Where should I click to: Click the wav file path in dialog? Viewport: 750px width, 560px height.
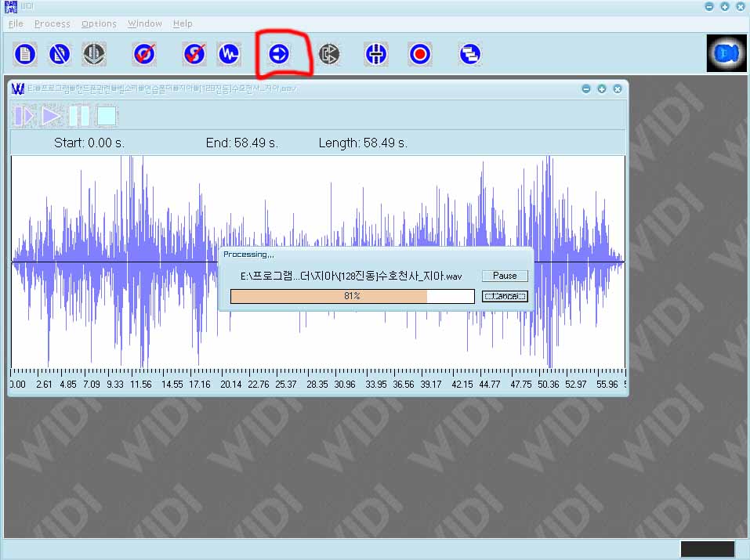click(351, 276)
